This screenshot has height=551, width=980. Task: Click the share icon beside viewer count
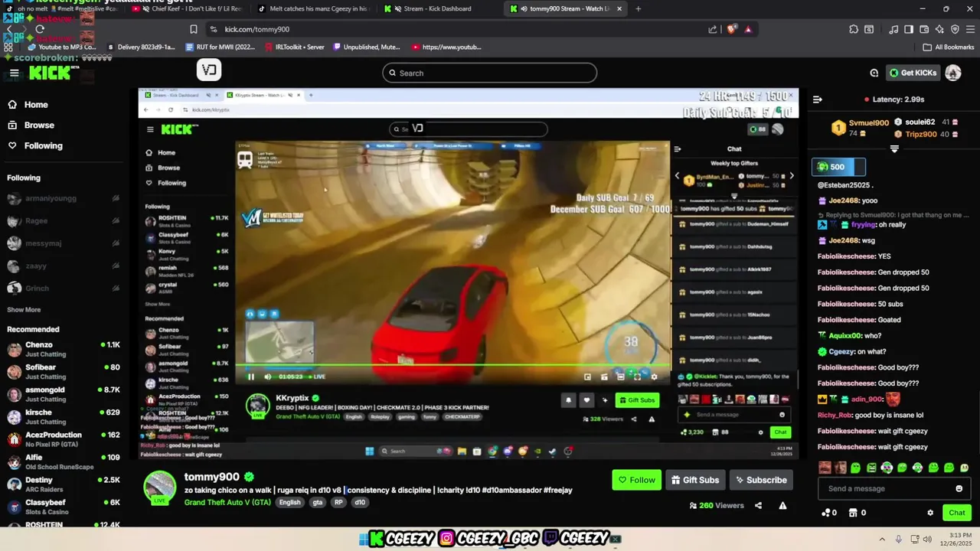coord(758,506)
